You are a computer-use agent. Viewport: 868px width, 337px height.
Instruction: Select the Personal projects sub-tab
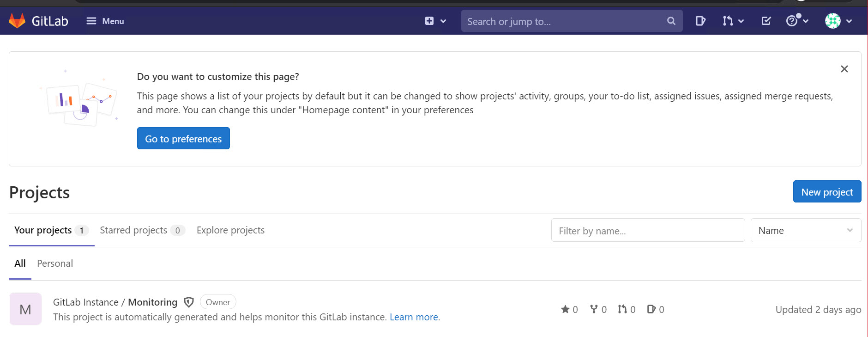pos(55,263)
